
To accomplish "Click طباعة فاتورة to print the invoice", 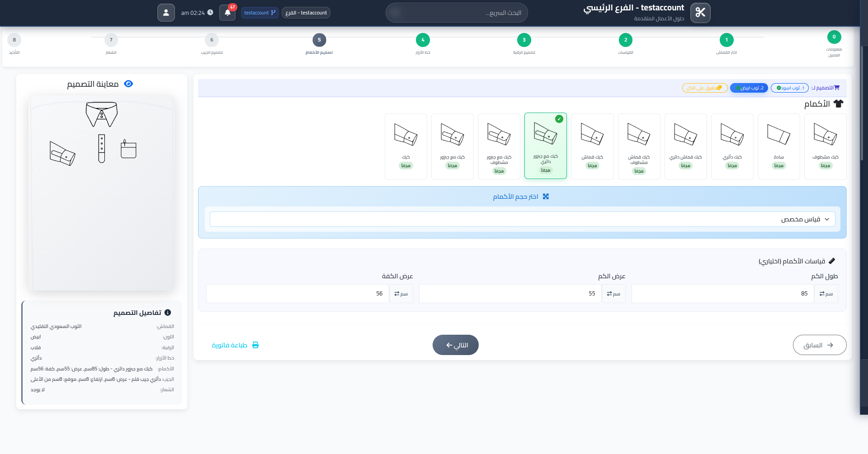I will coord(236,345).
